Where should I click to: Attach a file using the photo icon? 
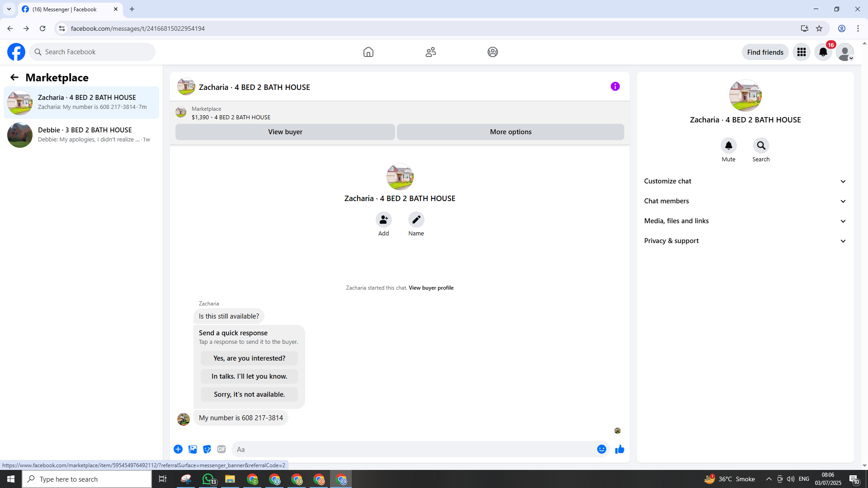[x=193, y=449]
